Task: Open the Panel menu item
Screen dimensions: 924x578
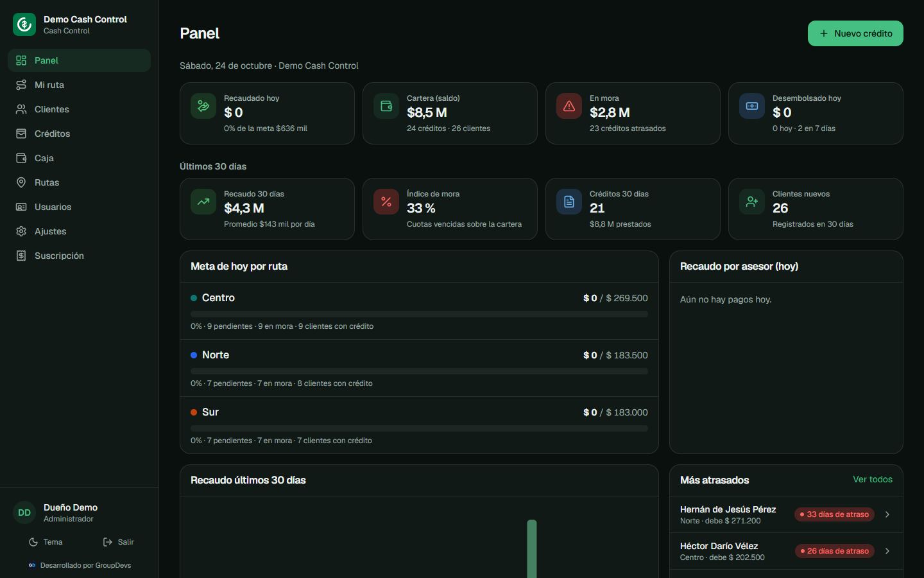Action: (x=79, y=60)
